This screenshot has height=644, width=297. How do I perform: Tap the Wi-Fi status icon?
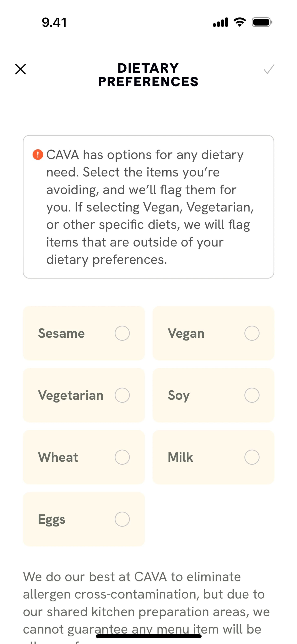pos(239,22)
